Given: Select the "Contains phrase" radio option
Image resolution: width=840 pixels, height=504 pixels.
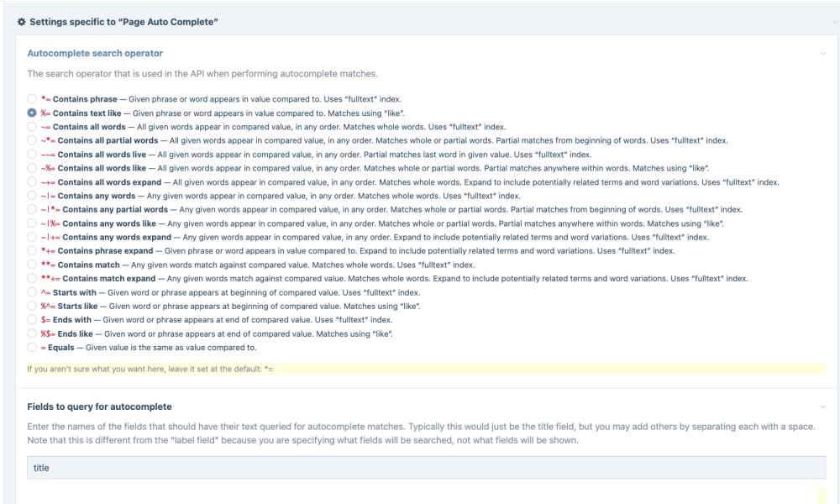Looking at the screenshot, I should 32,99.
